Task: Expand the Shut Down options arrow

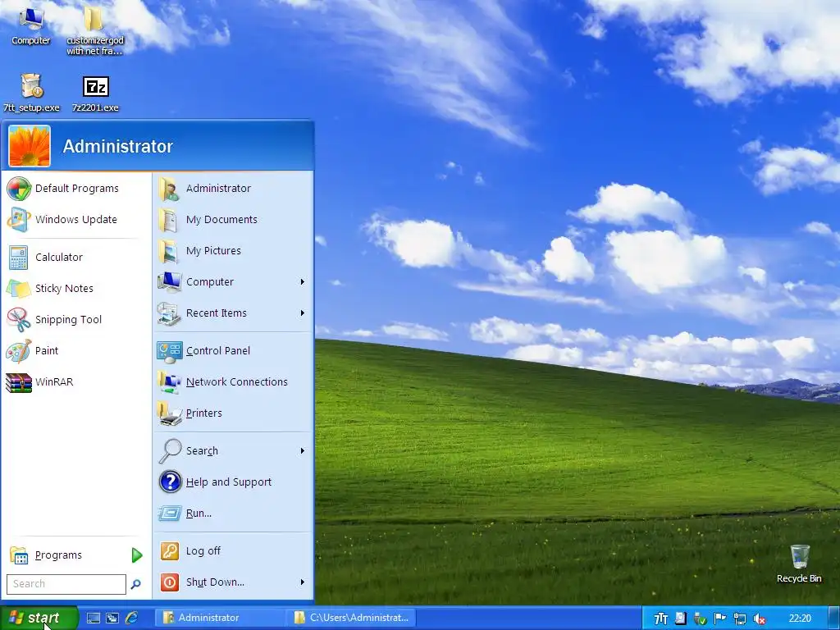Action: click(302, 582)
